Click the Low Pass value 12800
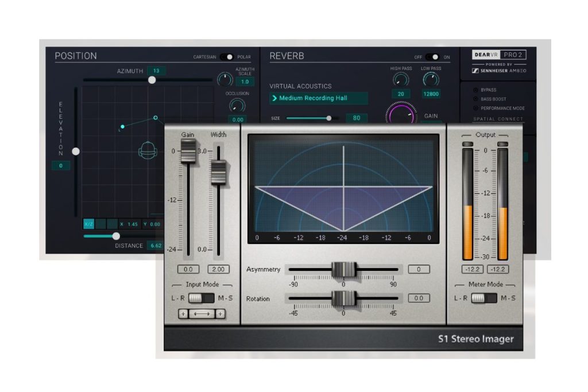Screen dimensions: 588x392 pos(431,94)
